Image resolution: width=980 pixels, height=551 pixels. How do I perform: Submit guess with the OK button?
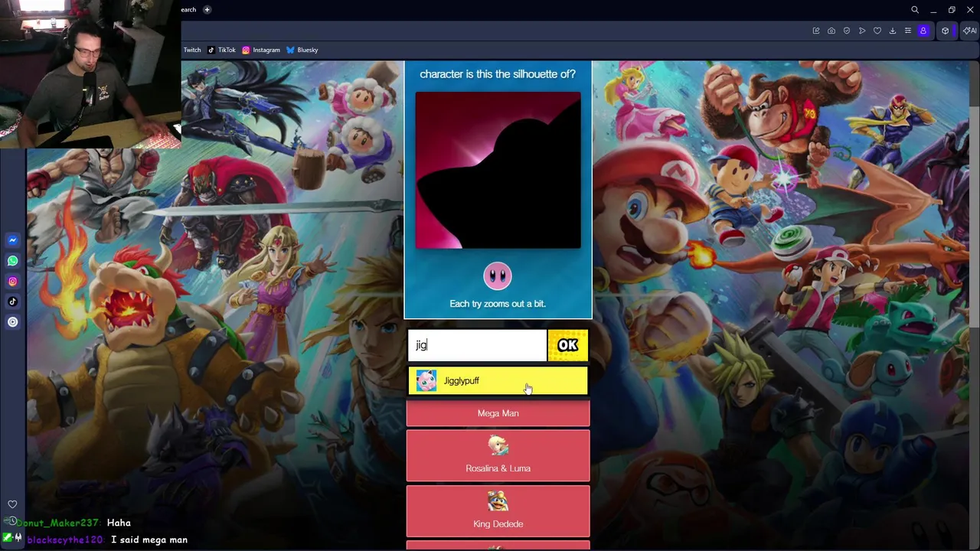coord(568,345)
